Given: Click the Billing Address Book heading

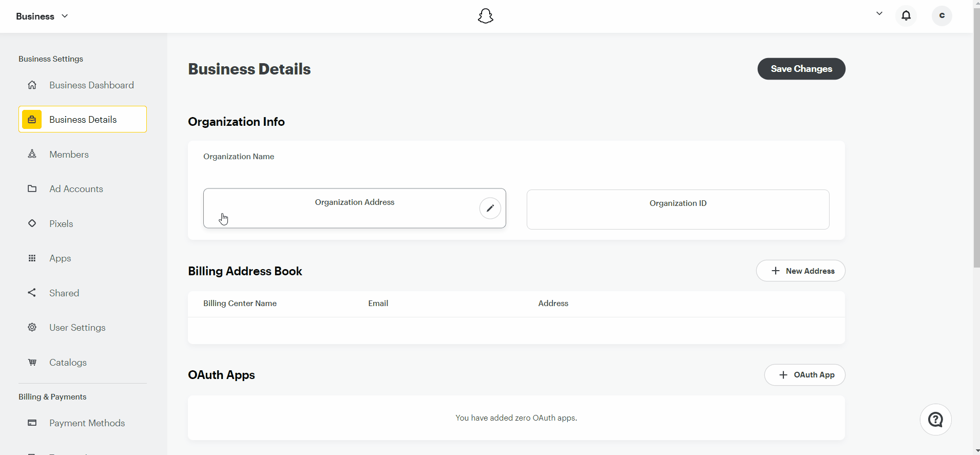Looking at the screenshot, I should [x=245, y=271].
